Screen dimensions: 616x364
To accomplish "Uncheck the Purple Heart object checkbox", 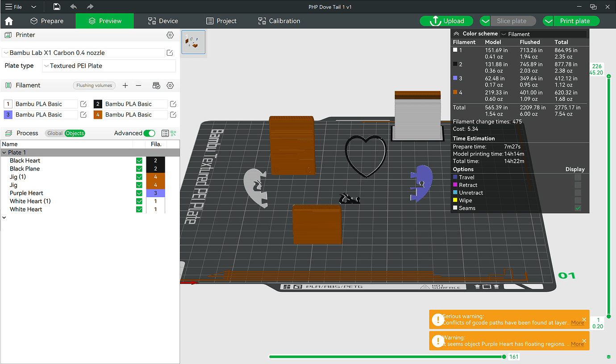I will [139, 193].
